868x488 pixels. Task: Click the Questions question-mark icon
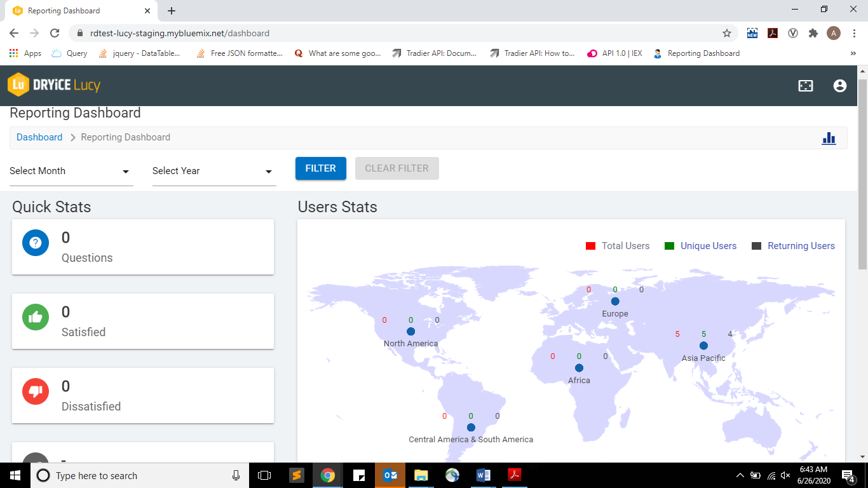(36, 243)
